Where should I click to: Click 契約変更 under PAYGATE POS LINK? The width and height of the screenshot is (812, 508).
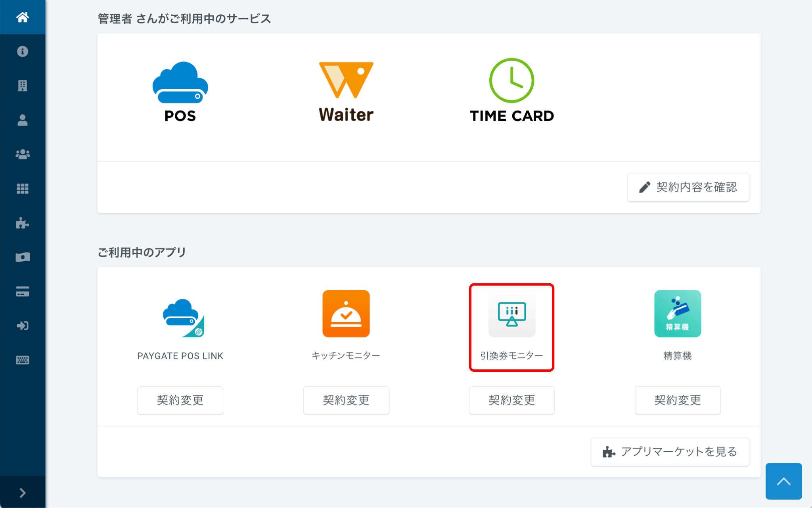click(180, 400)
